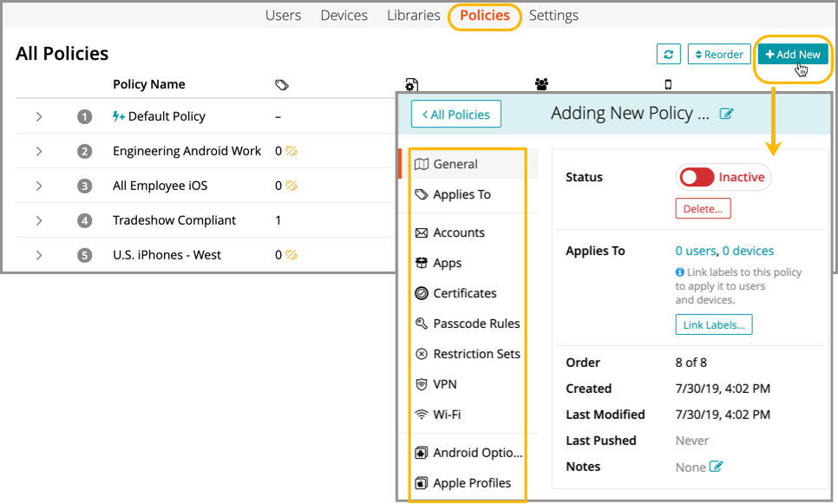Toggle the policy Status from Inactive
Image resolution: width=838 pixels, height=504 pixels.
click(x=697, y=177)
